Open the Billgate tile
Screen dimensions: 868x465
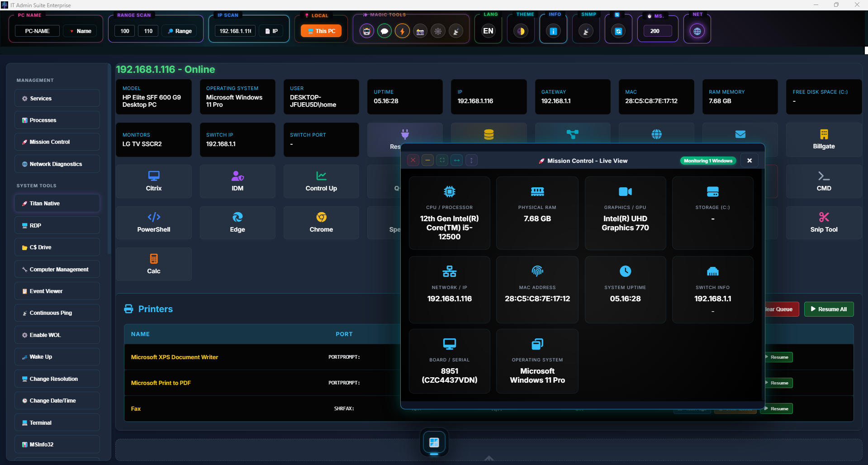tap(824, 140)
